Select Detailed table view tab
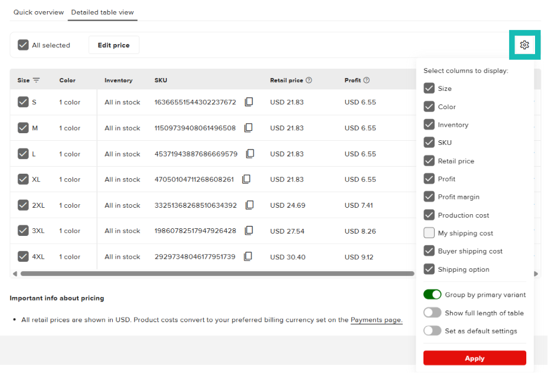 102,12
